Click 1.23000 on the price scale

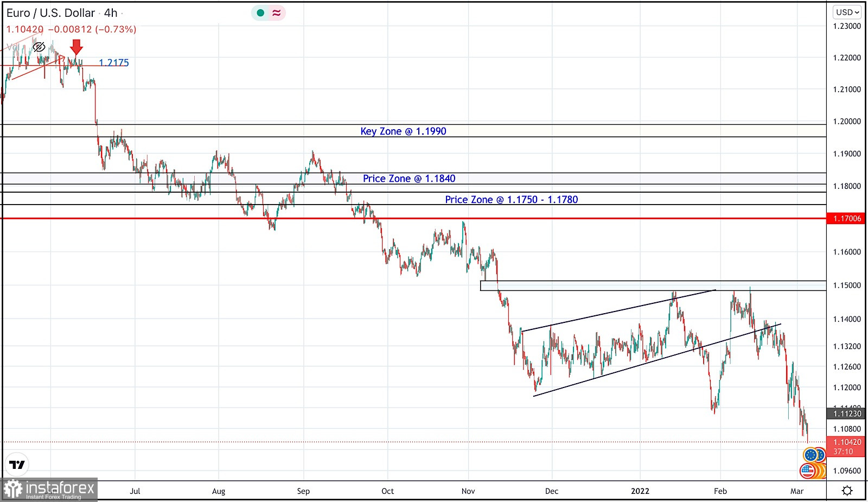pyautogui.click(x=847, y=26)
